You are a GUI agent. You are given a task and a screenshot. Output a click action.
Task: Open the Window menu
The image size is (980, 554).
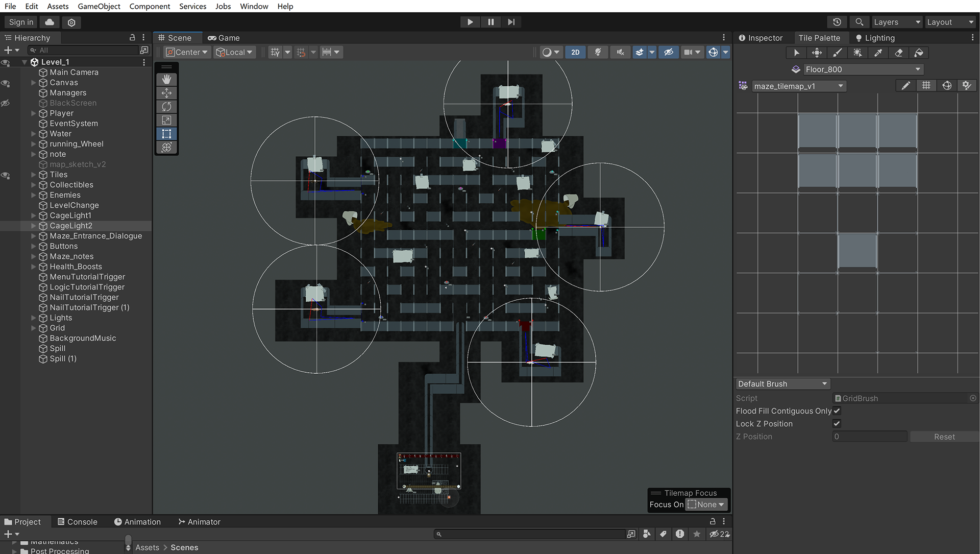[254, 6]
